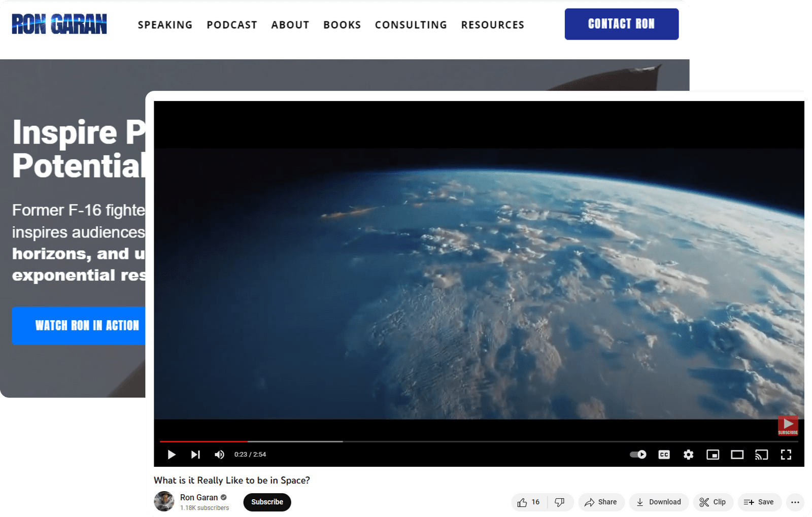The width and height of the screenshot is (812, 517).
Task: Enter full screen mode
Action: [x=786, y=455]
